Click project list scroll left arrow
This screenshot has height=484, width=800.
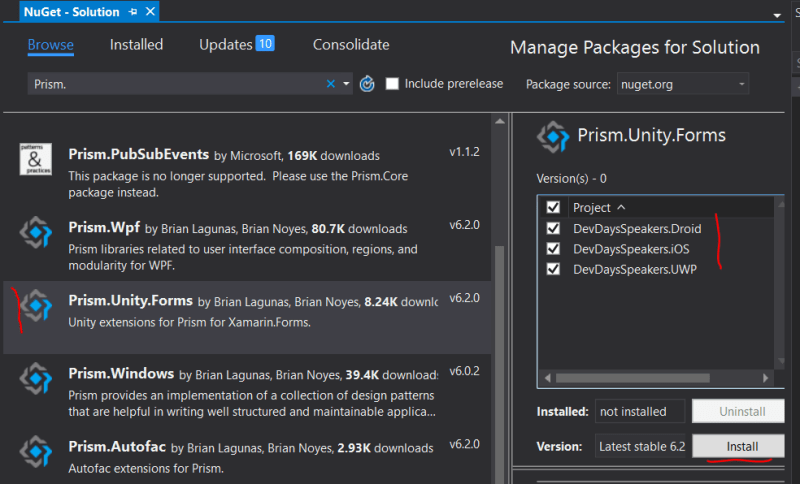coord(547,378)
